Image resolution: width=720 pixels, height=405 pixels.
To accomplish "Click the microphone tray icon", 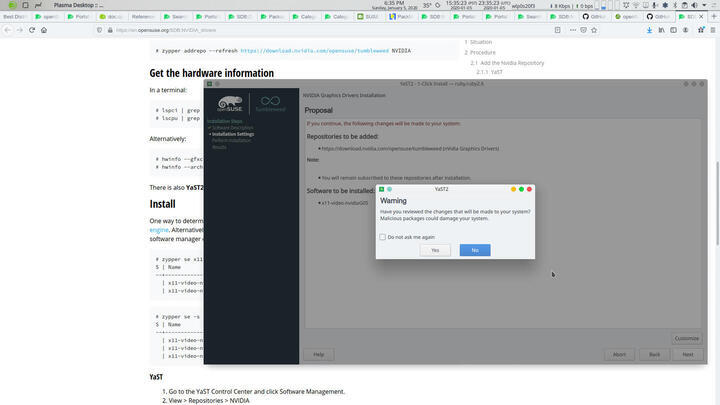I will [655, 6].
